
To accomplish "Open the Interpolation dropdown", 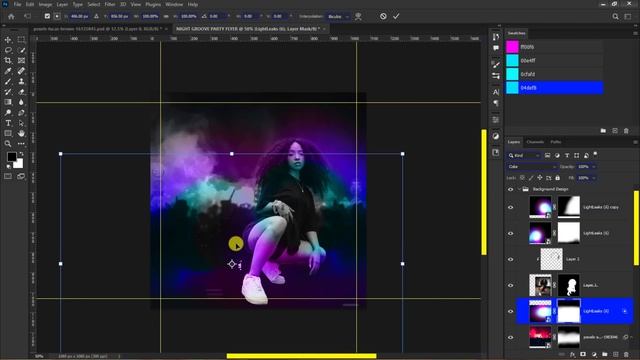I will click(x=338, y=16).
